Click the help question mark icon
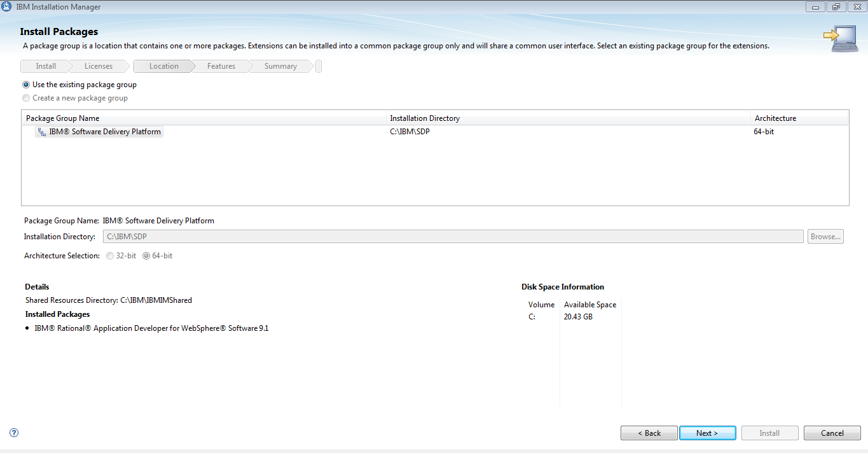This screenshot has width=868, height=453. pyautogui.click(x=14, y=433)
